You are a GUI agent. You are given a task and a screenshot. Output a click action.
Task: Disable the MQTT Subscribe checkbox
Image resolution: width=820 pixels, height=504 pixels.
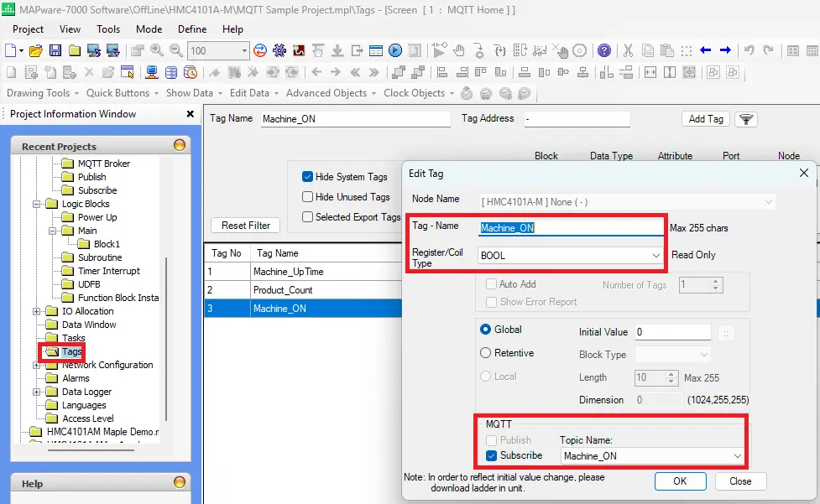pyautogui.click(x=491, y=455)
